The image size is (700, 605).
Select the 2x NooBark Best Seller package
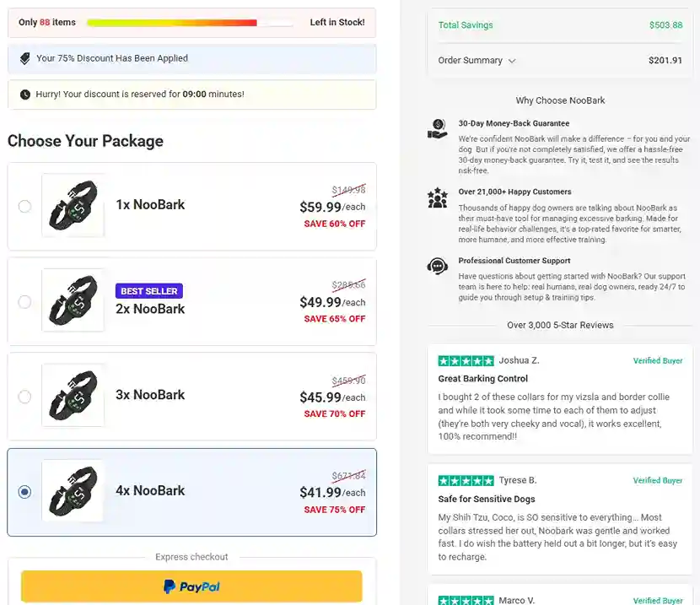tap(25, 300)
